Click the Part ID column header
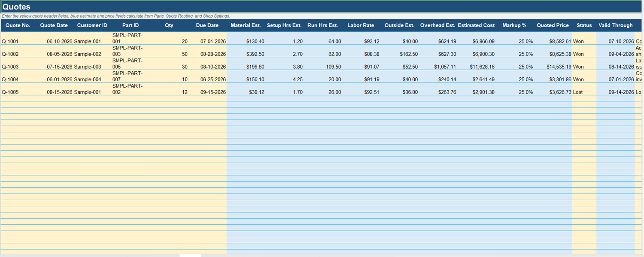 131,25
